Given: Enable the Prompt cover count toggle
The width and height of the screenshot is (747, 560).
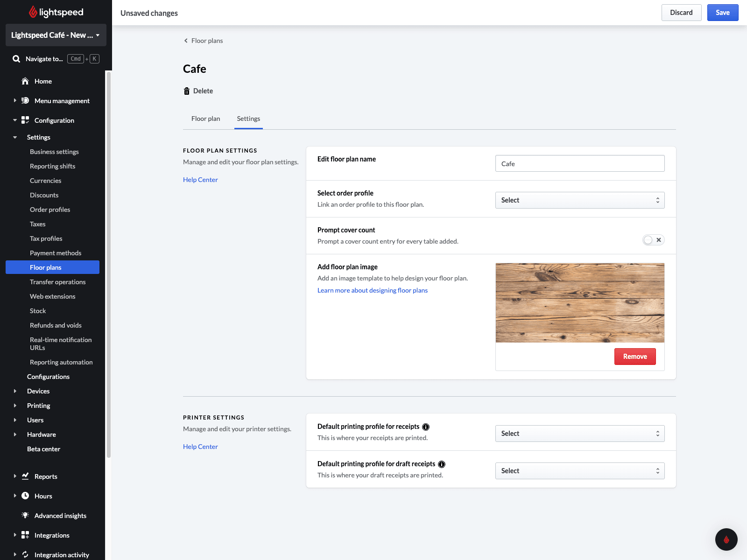Looking at the screenshot, I should (x=653, y=240).
